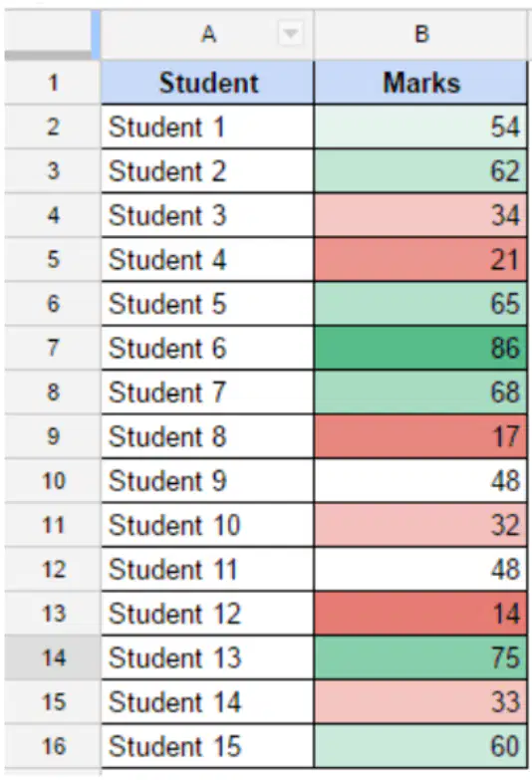This screenshot has height=780, width=532.
Task: Select the cell with marks 86
Action: tap(420, 348)
